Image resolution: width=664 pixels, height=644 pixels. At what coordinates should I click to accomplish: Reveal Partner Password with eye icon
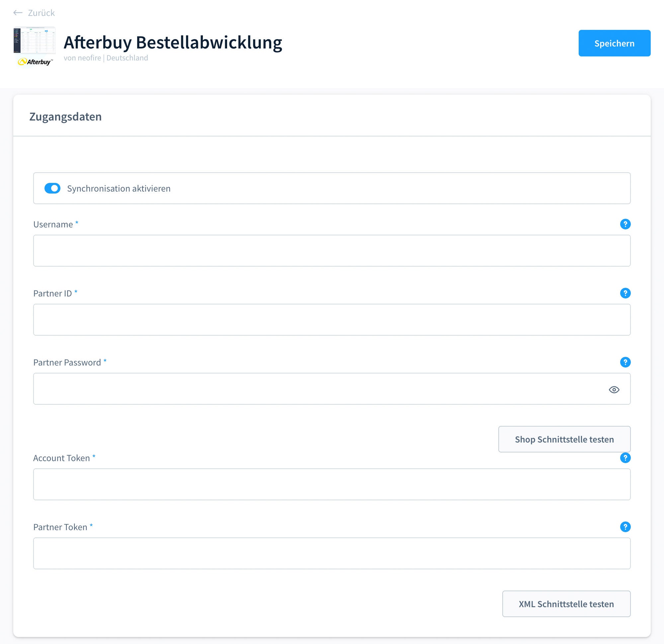coord(614,390)
